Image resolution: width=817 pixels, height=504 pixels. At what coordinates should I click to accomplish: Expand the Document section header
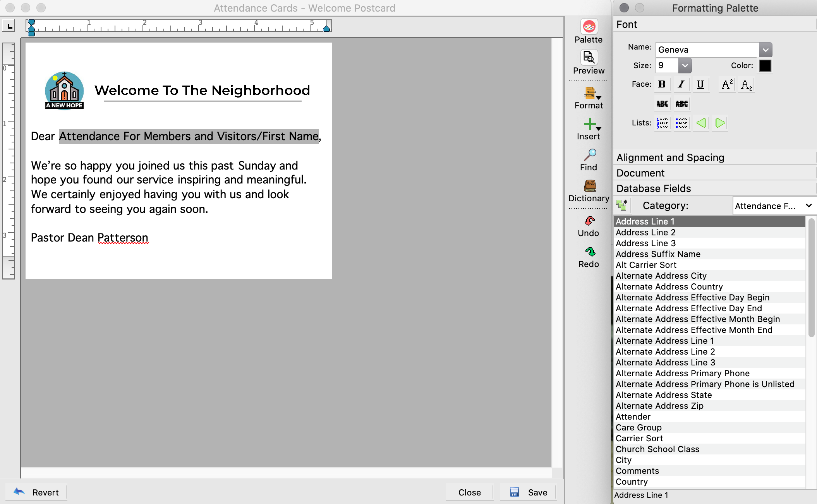click(640, 173)
